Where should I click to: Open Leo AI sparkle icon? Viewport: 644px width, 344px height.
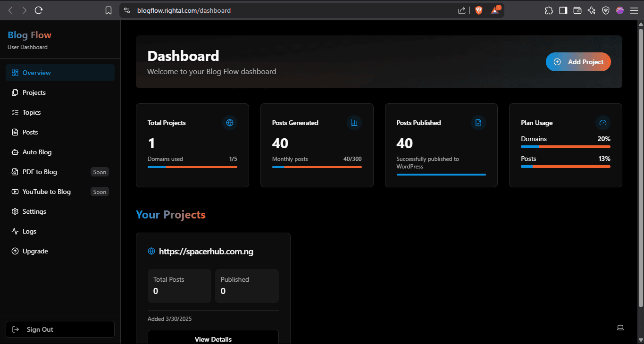tap(592, 10)
